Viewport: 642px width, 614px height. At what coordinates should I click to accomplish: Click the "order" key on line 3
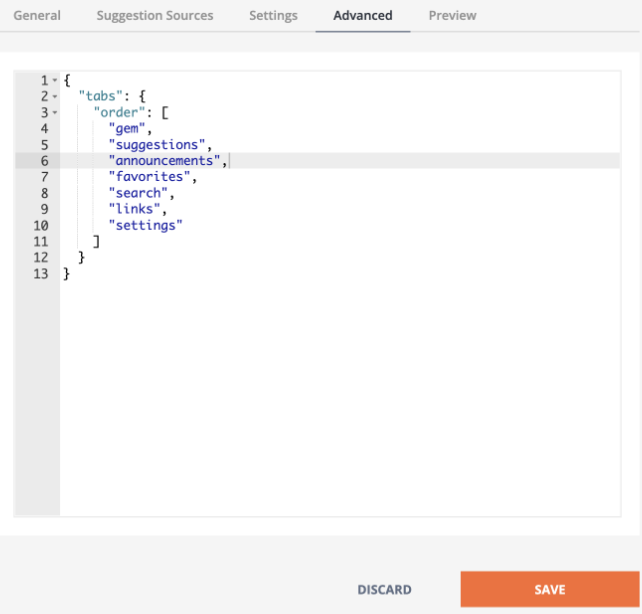click(119, 113)
